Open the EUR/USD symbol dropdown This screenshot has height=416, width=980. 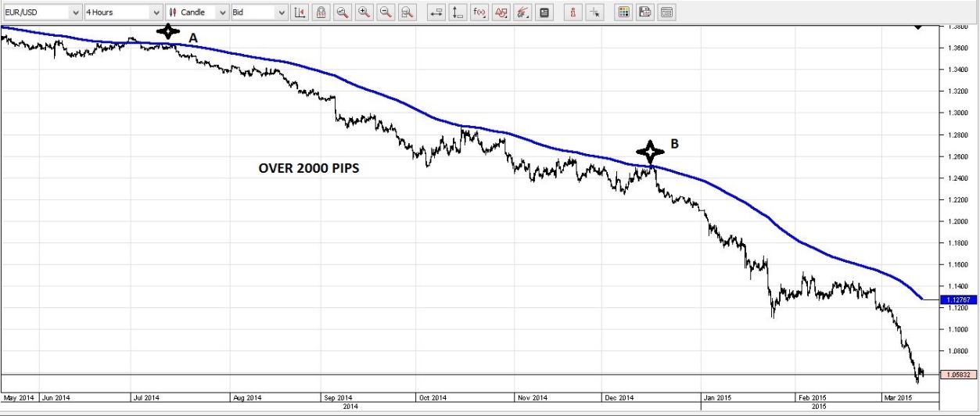click(x=42, y=13)
